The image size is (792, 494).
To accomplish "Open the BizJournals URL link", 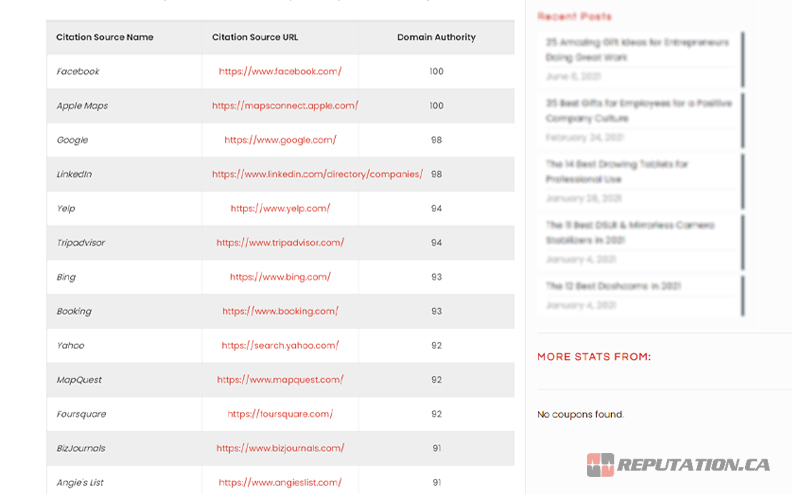I will pos(280,448).
